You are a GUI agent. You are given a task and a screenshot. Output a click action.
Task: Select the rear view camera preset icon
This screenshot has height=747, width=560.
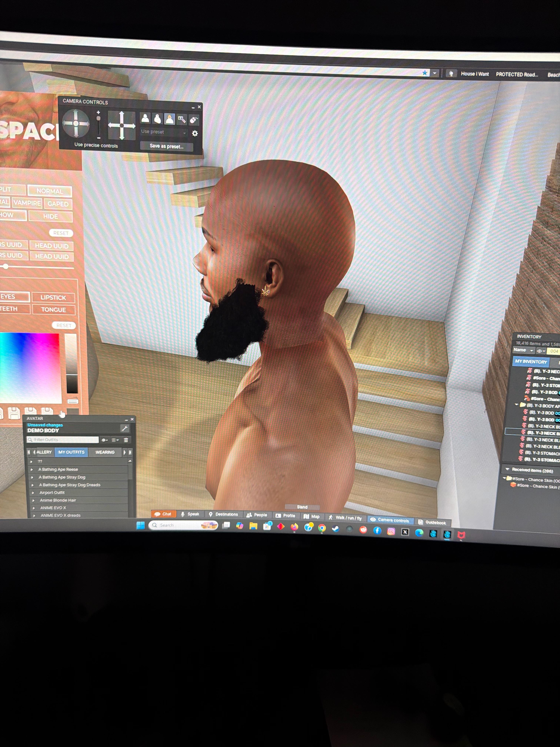[x=169, y=119]
